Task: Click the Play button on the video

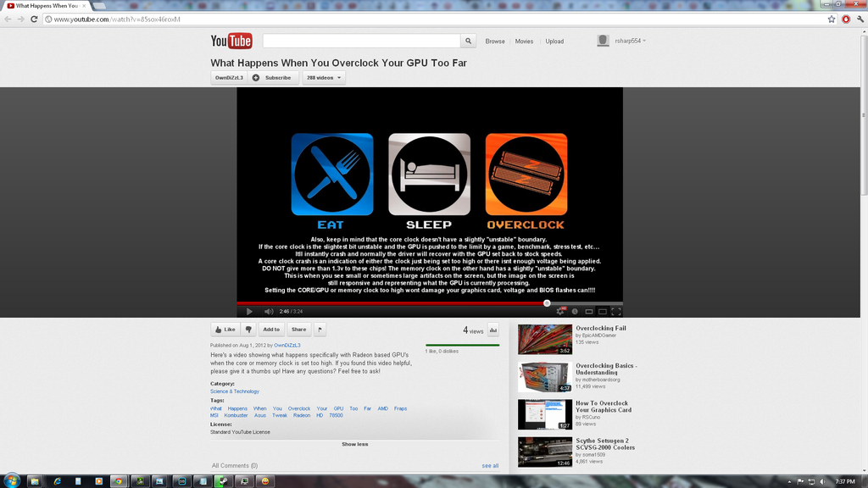Action: coord(248,311)
